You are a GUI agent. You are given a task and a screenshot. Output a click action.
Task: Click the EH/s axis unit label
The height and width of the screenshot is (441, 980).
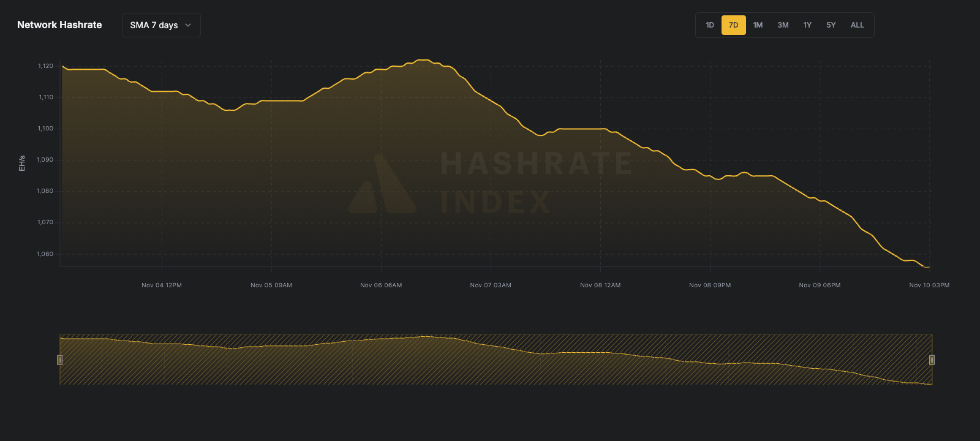(22, 163)
